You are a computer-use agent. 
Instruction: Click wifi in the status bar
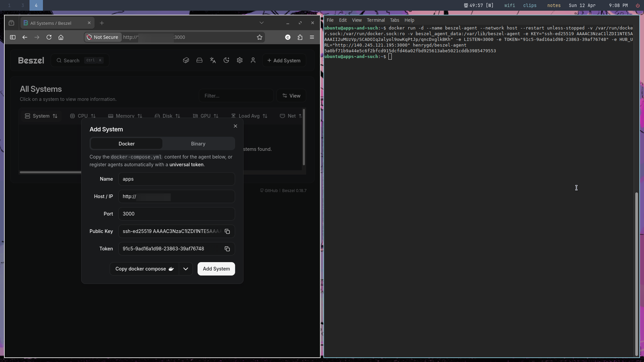pos(509,5)
